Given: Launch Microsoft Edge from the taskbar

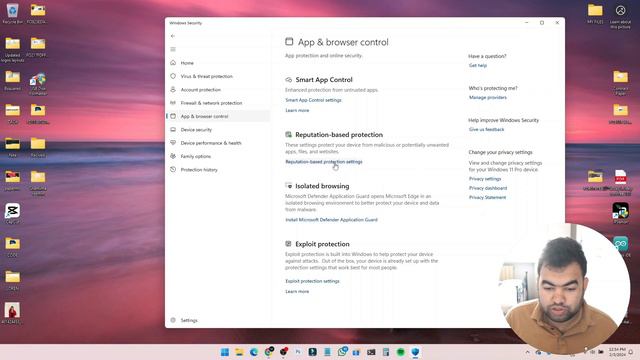Looking at the screenshot, I should (x=254, y=352).
